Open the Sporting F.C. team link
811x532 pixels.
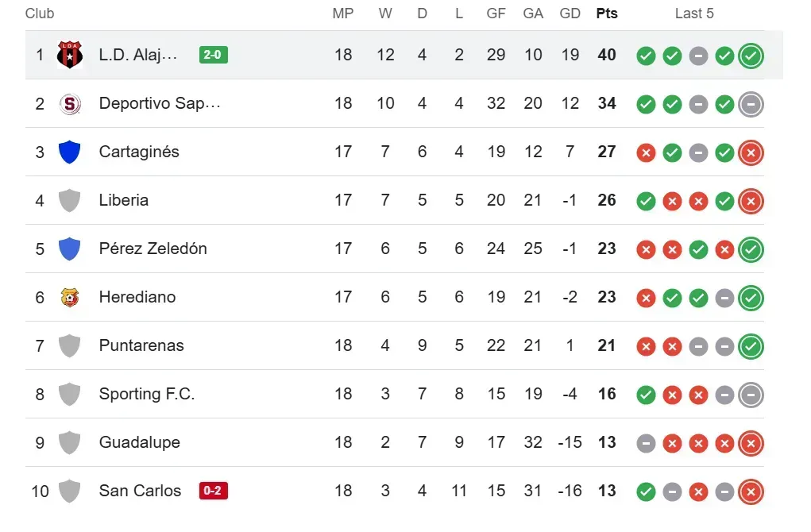tap(147, 394)
